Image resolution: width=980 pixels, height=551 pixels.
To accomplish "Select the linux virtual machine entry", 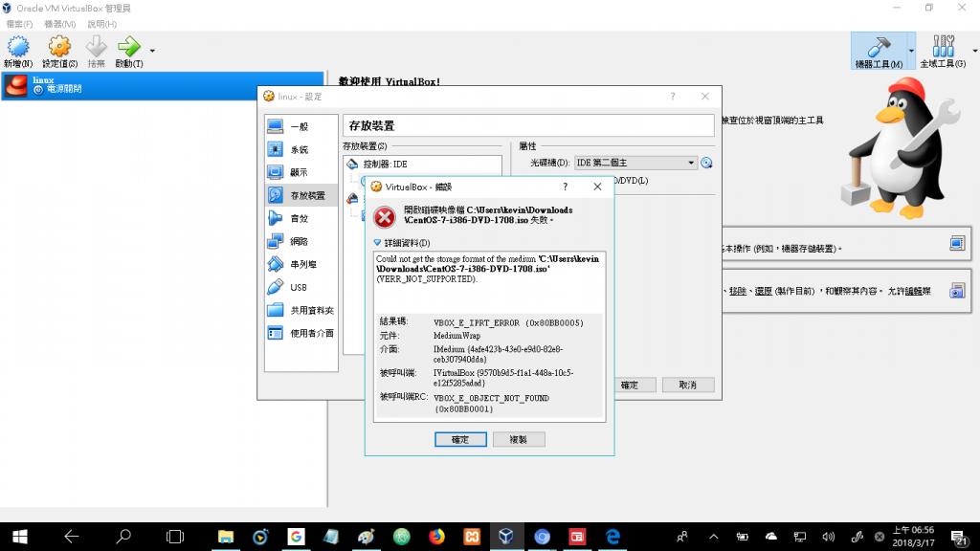I will click(163, 85).
